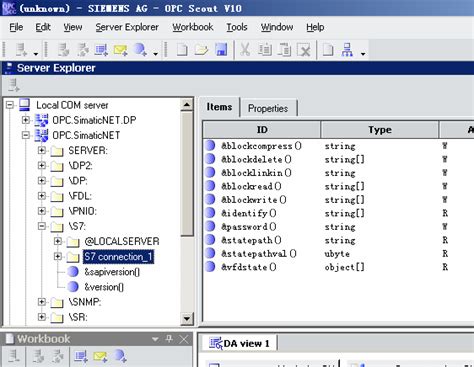Open the Help menu
This screenshot has height=367, width=474.
coord(315,27)
